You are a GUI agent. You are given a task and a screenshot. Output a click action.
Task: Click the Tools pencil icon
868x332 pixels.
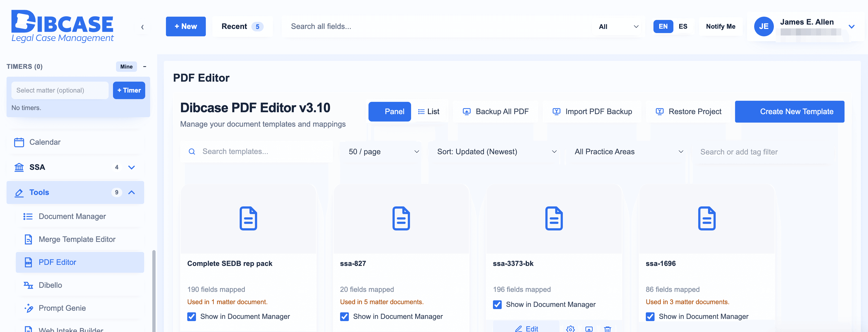tap(19, 192)
